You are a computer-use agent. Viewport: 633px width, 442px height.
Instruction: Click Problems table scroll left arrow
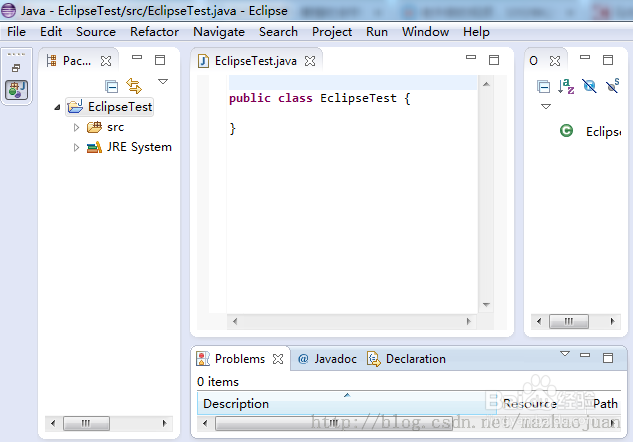pyautogui.click(x=205, y=423)
